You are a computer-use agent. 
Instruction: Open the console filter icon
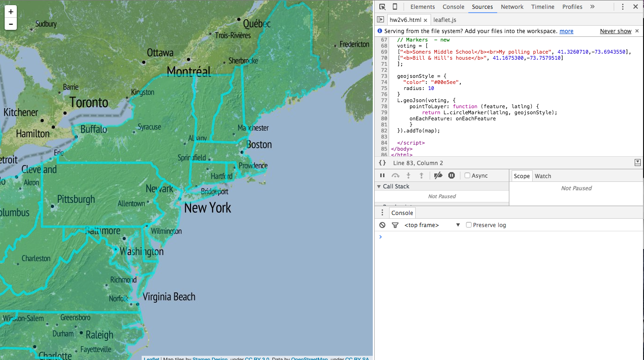point(395,225)
